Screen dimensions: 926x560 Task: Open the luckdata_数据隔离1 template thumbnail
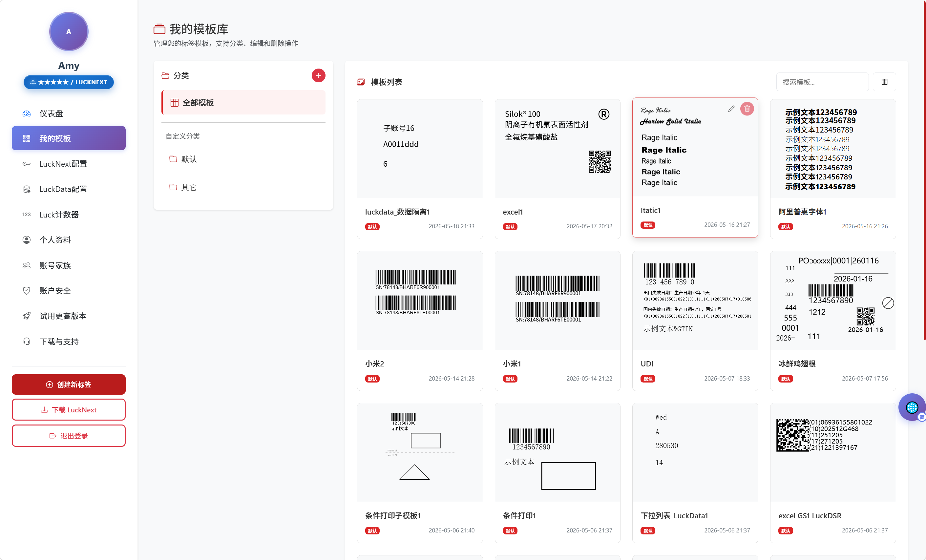(420, 149)
